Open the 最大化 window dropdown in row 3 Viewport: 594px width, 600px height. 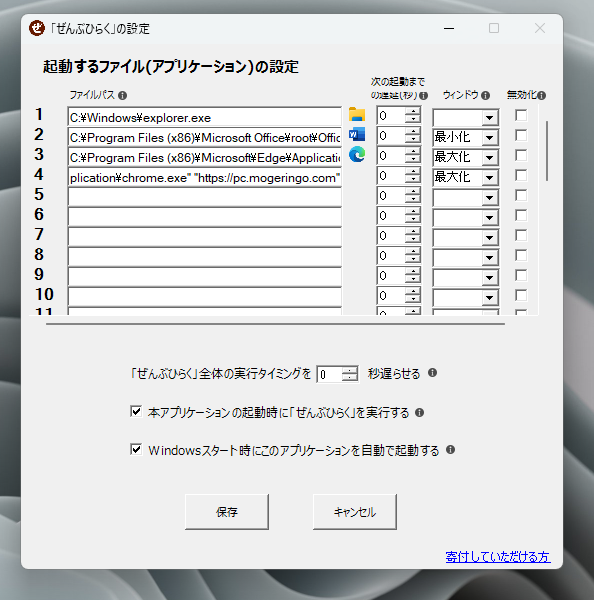(x=490, y=158)
